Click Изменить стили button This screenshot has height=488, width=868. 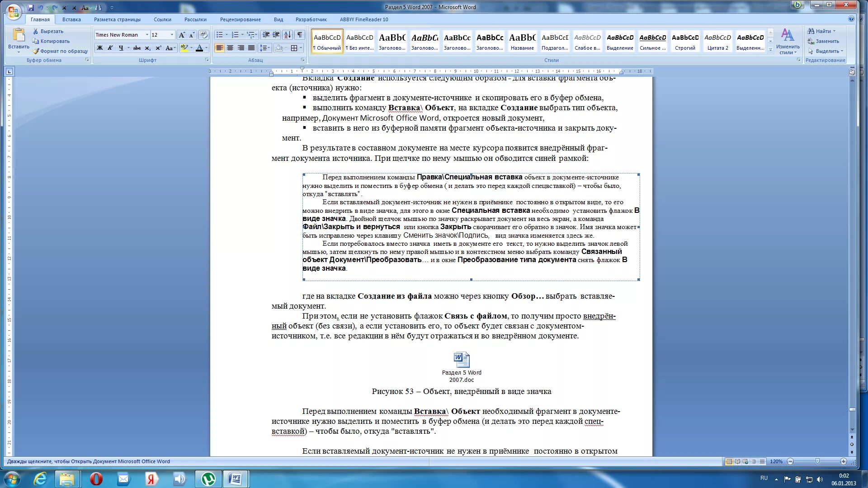[x=788, y=42]
